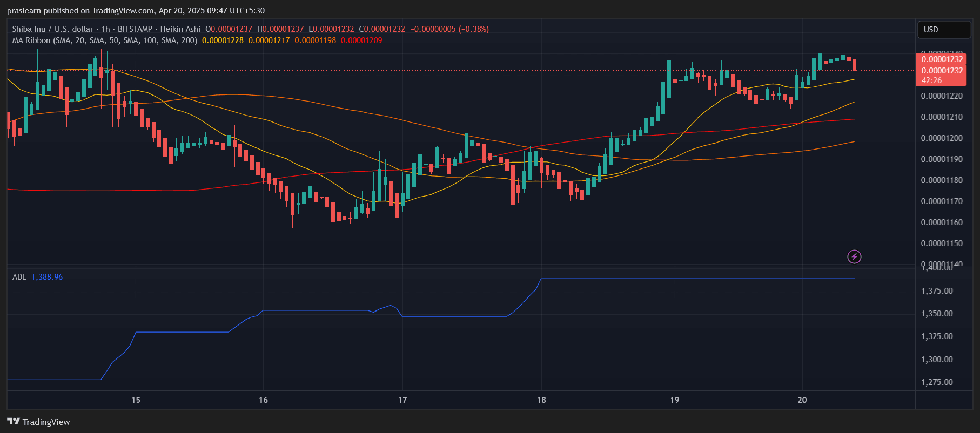Click date 19 on the time axis
This screenshot has height=433, width=980.
[675, 400]
